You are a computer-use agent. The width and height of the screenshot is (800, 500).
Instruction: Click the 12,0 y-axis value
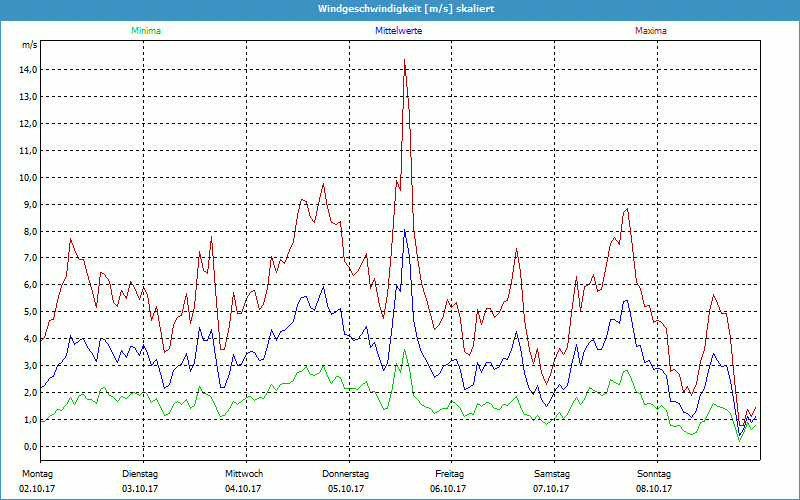click(x=29, y=123)
